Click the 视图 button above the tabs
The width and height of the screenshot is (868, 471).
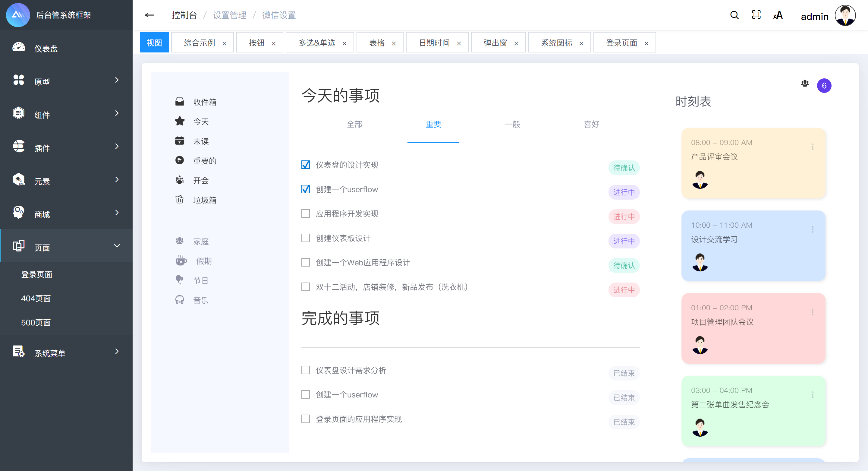click(x=154, y=42)
